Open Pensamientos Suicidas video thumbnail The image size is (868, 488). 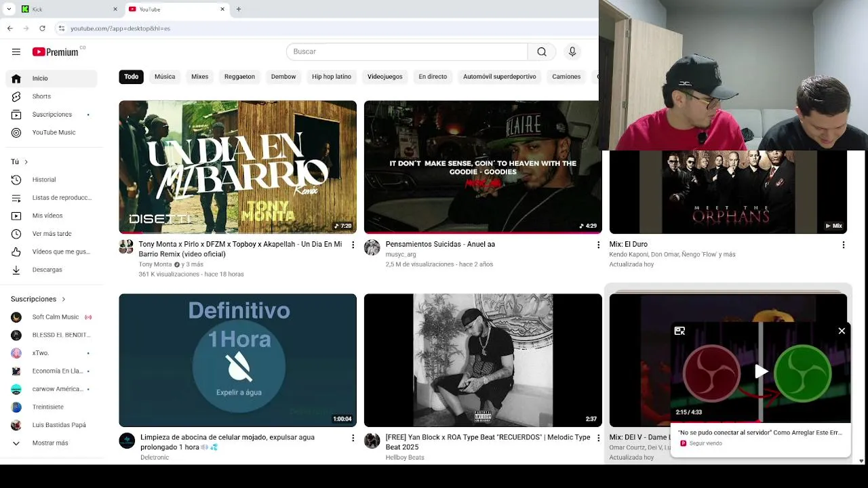(483, 167)
